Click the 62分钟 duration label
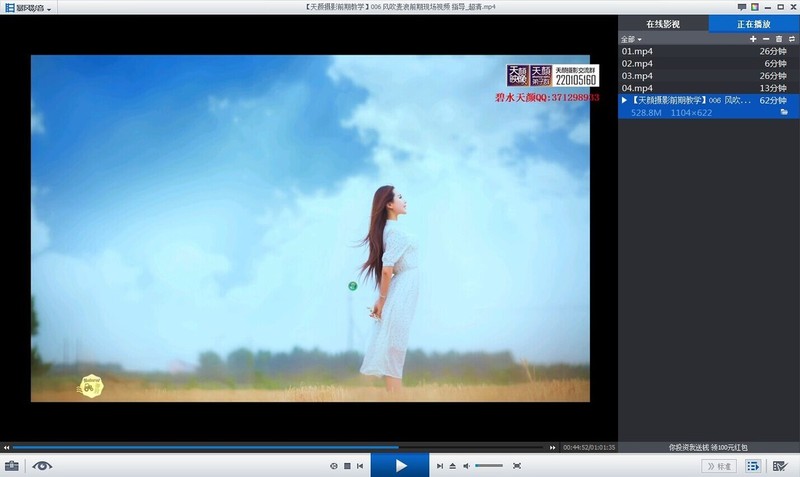This screenshot has height=477, width=800. tap(773, 101)
